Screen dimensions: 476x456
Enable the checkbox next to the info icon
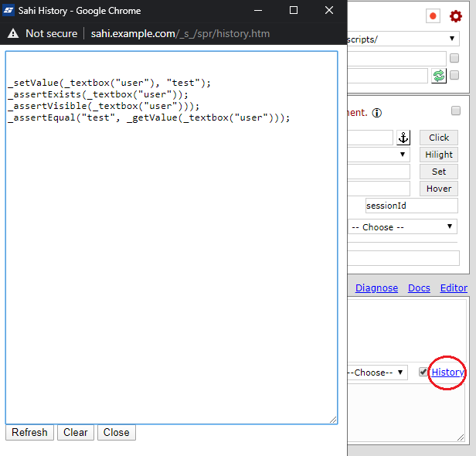(456, 111)
